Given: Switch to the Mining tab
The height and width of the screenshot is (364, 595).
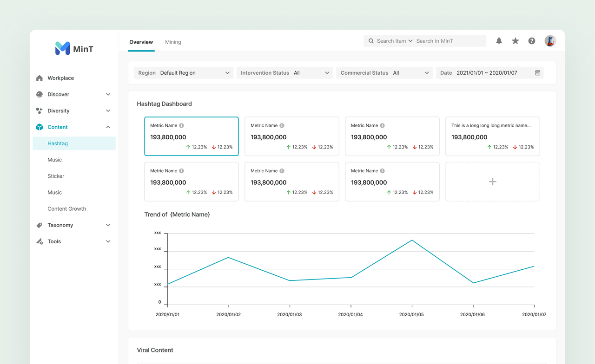Looking at the screenshot, I should point(173,42).
